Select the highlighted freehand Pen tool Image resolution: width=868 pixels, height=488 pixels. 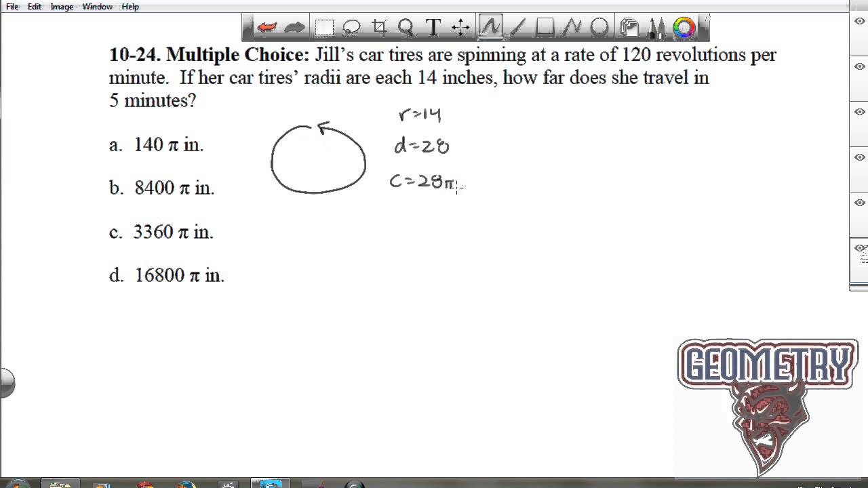490,28
